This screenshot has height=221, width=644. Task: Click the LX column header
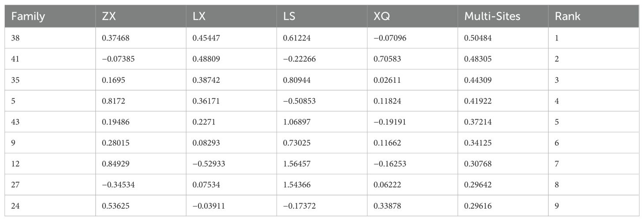point(200,17)
